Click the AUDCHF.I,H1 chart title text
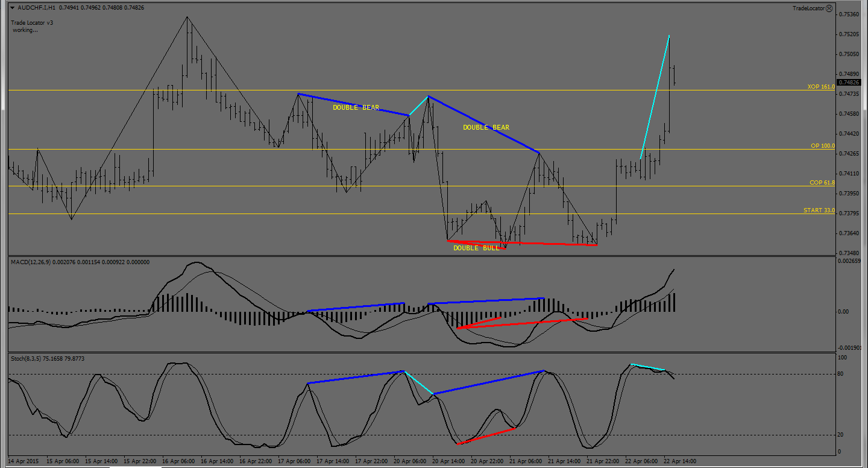This screenshot has height=468, width=868. pos(39,8)
